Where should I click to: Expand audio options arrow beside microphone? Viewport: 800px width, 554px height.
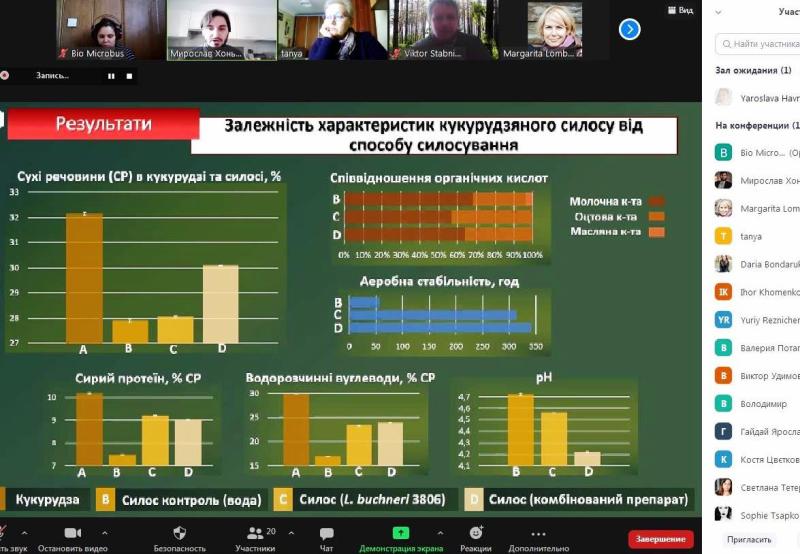point(24,533)
